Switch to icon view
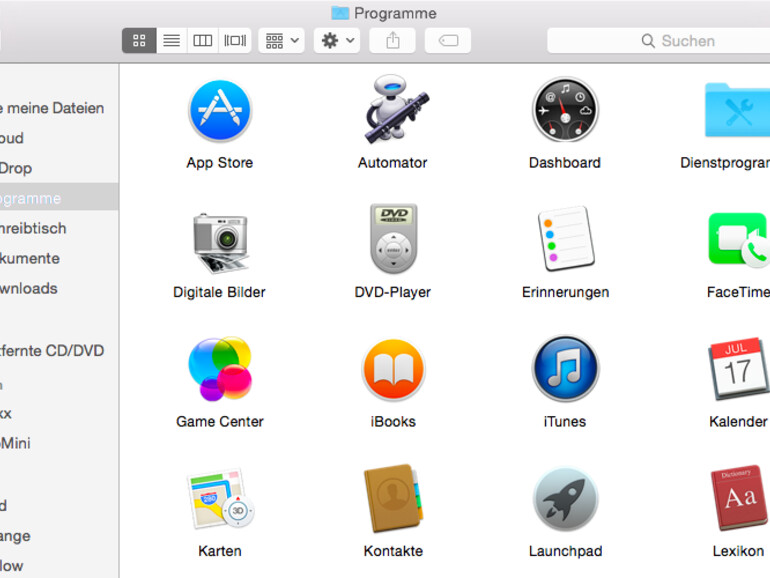The height and width of the screenshot is (578, 770). tap(139, 40)
